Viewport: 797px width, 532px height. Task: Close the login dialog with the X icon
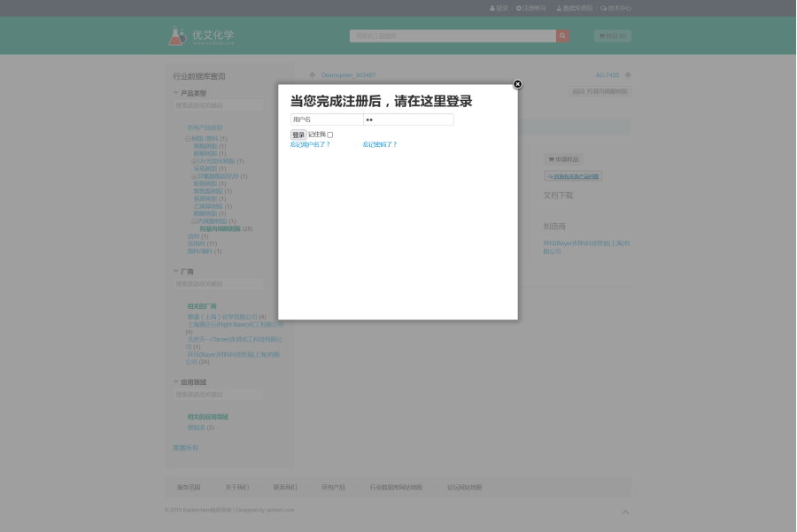[517, 84]
